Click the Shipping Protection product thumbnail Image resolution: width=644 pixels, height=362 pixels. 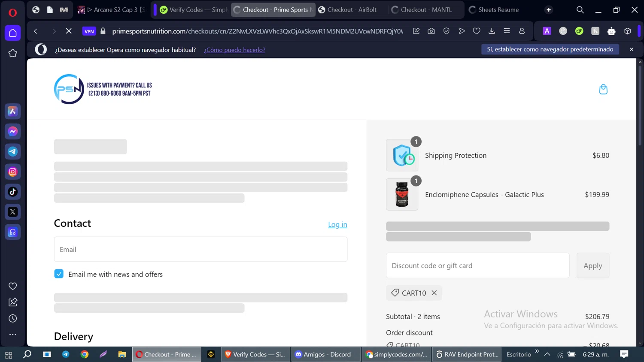402,155
